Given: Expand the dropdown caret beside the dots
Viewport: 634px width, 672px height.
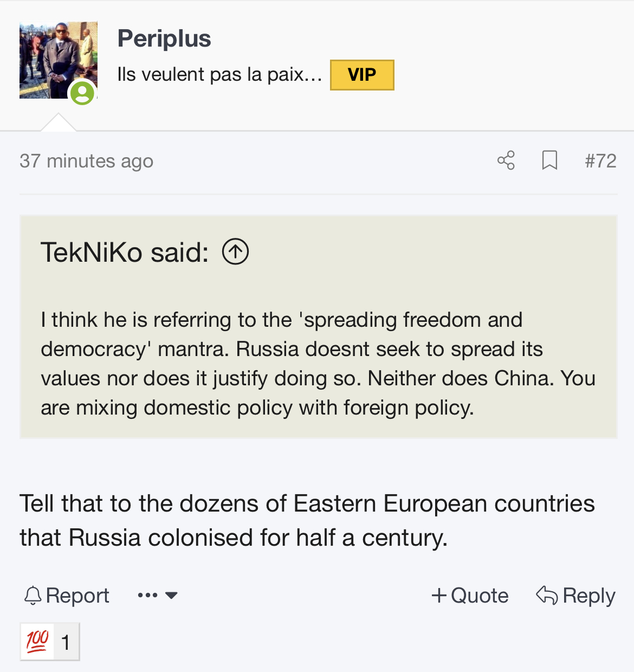Looking at the screenshot, I should coord(171,596).
